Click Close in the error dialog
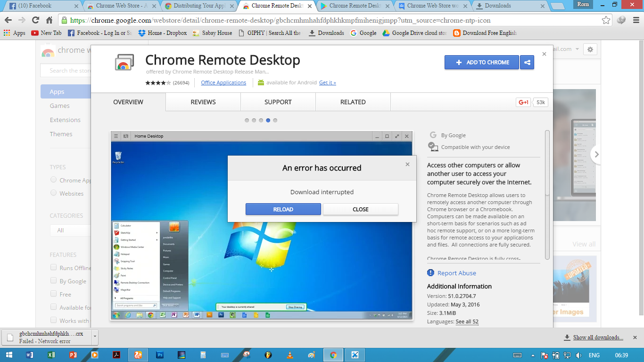 361,209
